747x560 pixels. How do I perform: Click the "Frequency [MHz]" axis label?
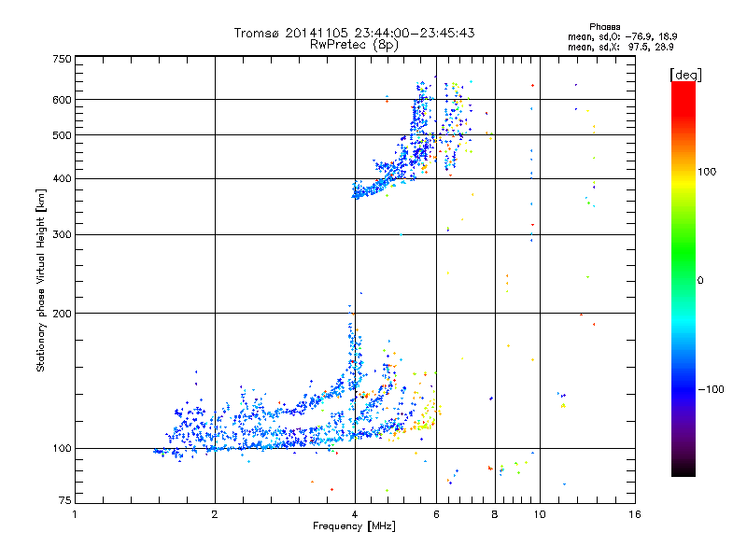[354, 526]
